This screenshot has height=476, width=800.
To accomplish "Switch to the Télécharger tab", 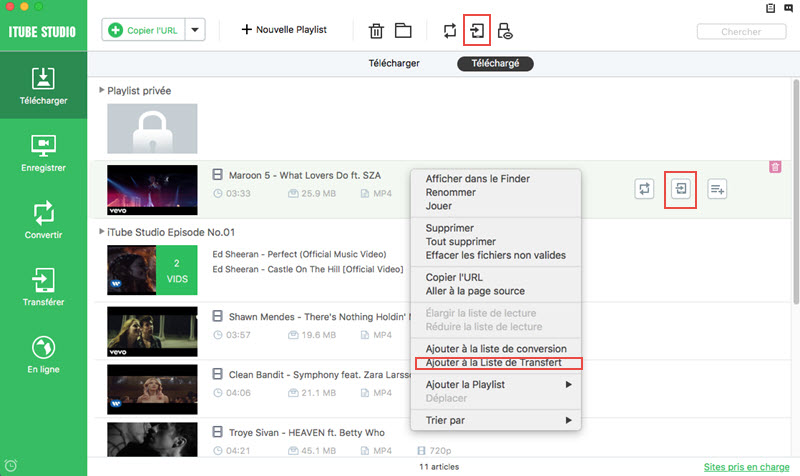I will (x=394, y=63).
